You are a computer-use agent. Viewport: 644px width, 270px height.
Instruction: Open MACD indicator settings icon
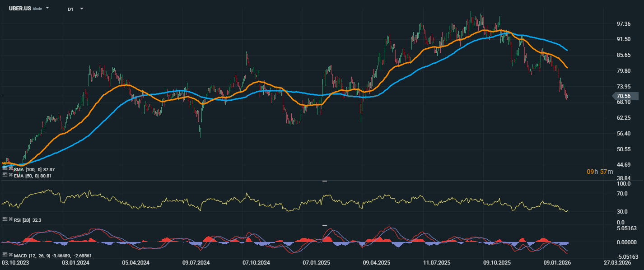tap(5, 255)
